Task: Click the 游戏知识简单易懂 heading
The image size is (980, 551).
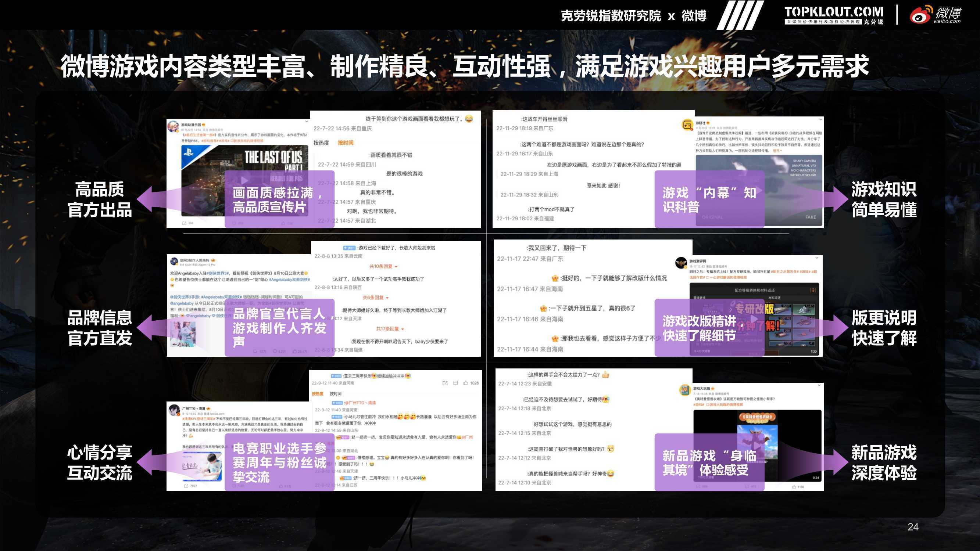Action: coord(884,199)
